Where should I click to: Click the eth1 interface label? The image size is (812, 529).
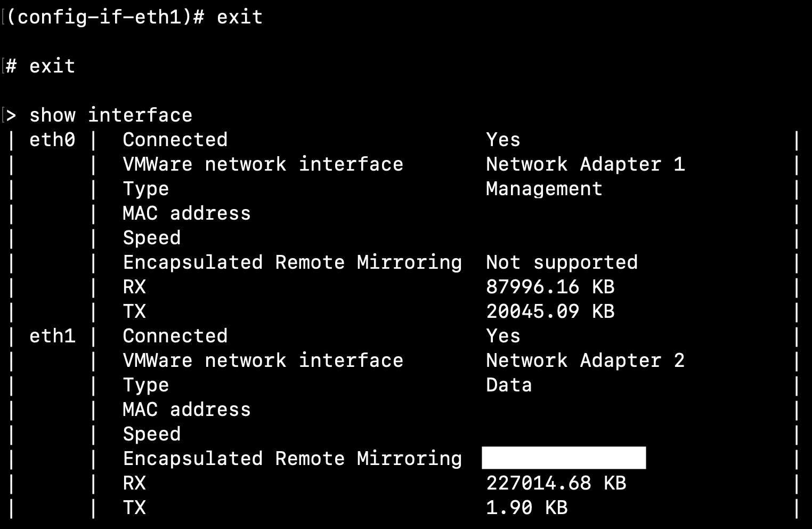pyautogui.click(x=52, y=336)
